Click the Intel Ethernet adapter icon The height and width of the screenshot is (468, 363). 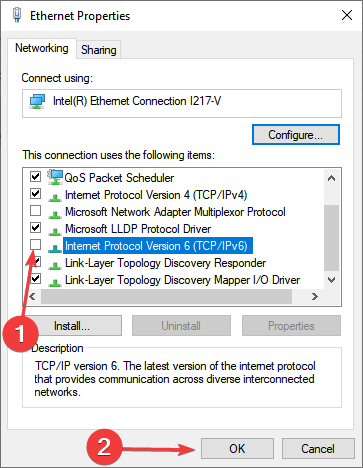(37, 101)
